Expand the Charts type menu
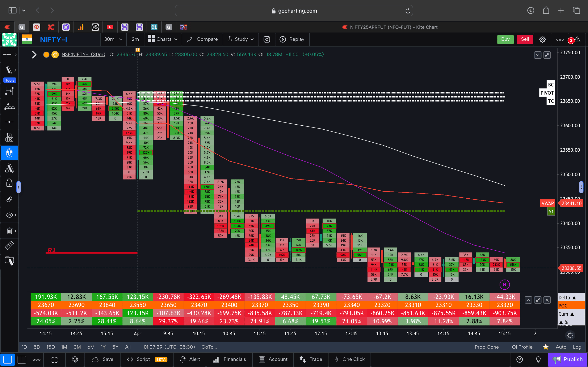The width and height of the screenshot is (588, 367). [163, 39]
